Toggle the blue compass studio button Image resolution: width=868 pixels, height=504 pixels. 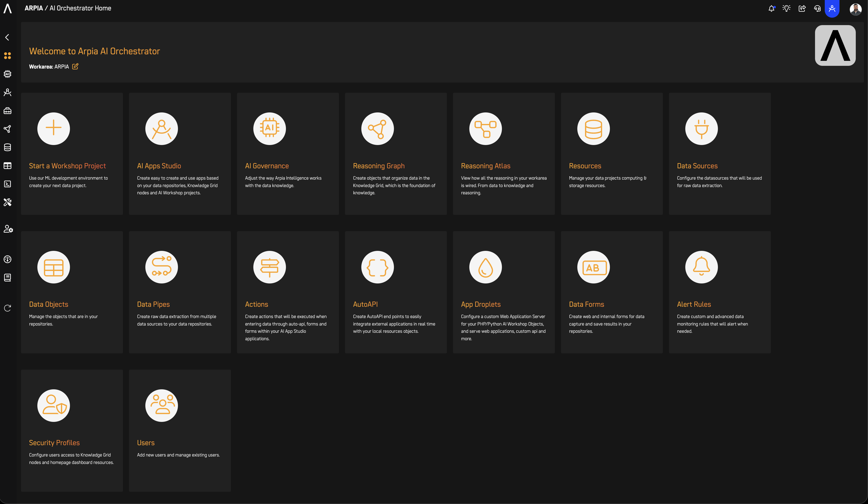point(832,9)
